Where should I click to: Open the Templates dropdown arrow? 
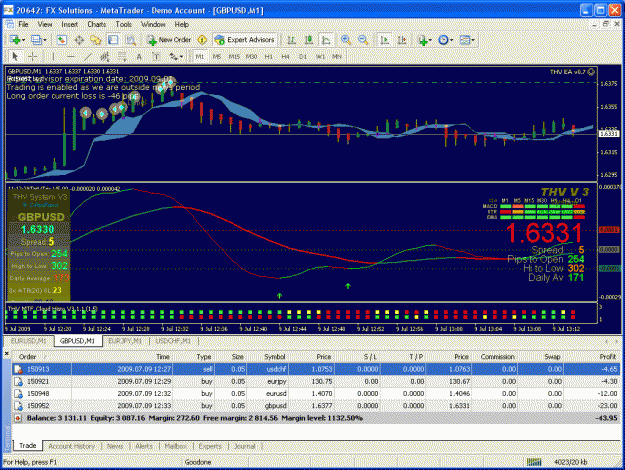point(473,40)
